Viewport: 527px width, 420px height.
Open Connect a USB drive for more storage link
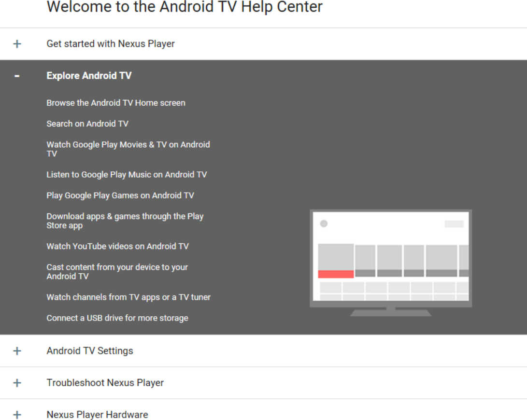(117, 318)
